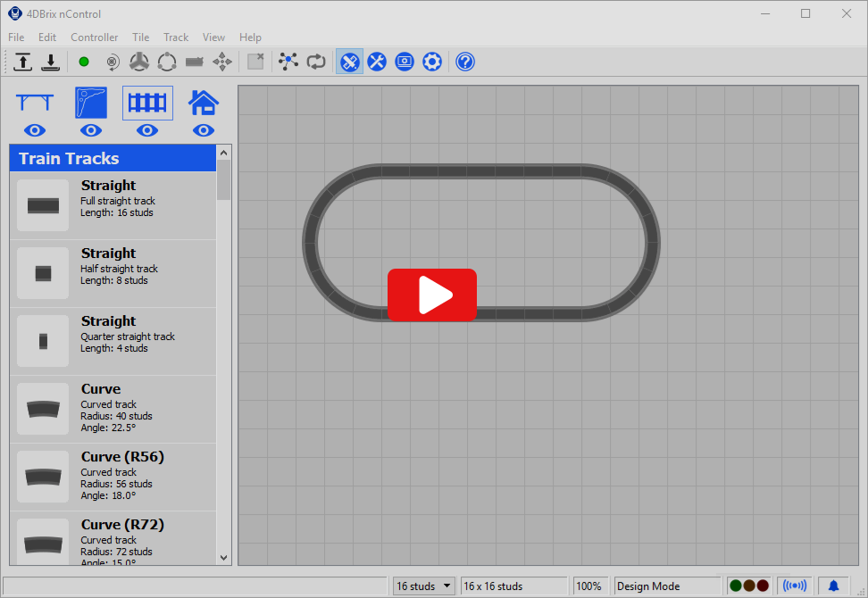Click the upload arrow toolbar icon
This screenshot has width=868, height=598.
[x=23, y=62]
